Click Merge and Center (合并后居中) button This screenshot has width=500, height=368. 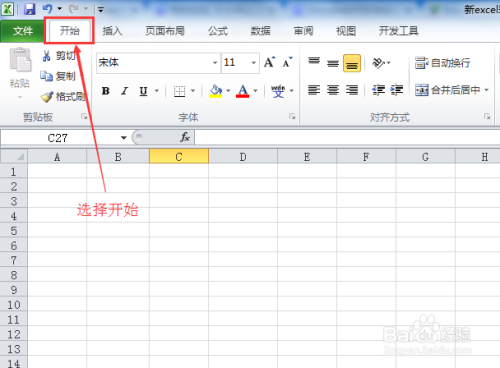click(447, 90)
